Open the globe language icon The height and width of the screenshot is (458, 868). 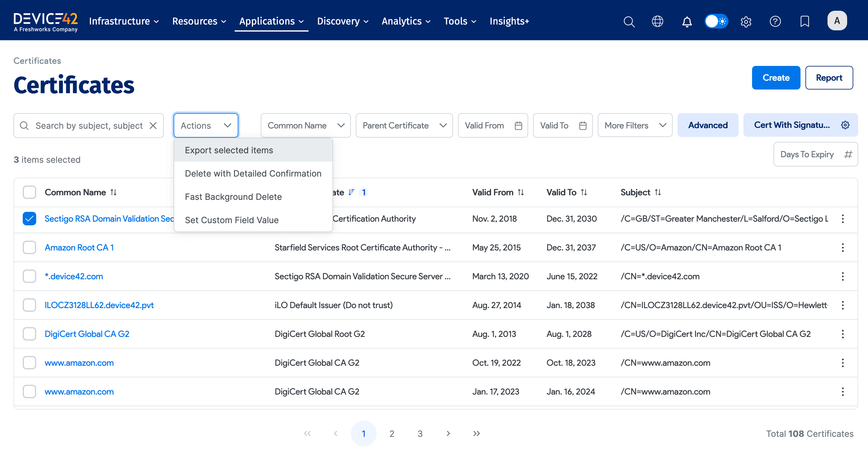coord(657,21)
